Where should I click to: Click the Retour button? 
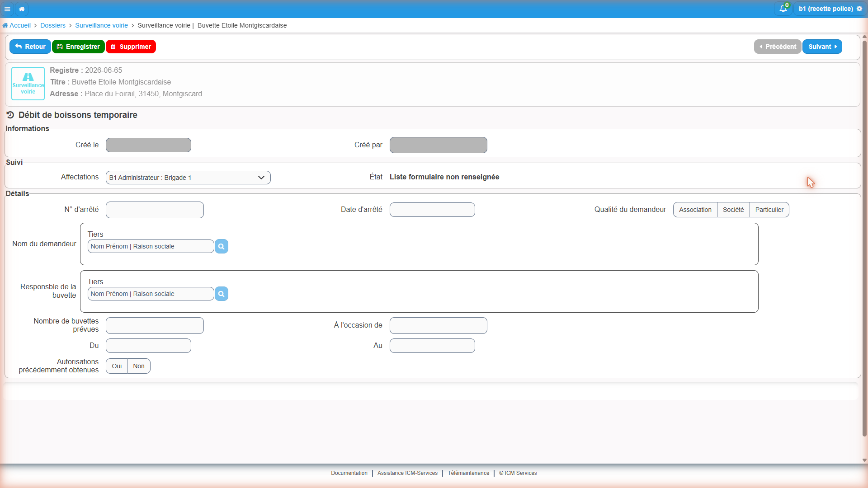point(30,47)
